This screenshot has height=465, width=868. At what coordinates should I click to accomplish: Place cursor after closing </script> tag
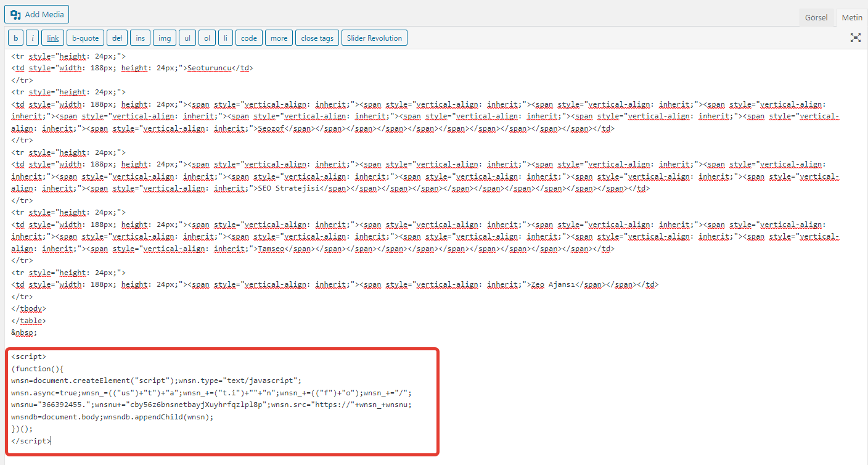(52, 441)
